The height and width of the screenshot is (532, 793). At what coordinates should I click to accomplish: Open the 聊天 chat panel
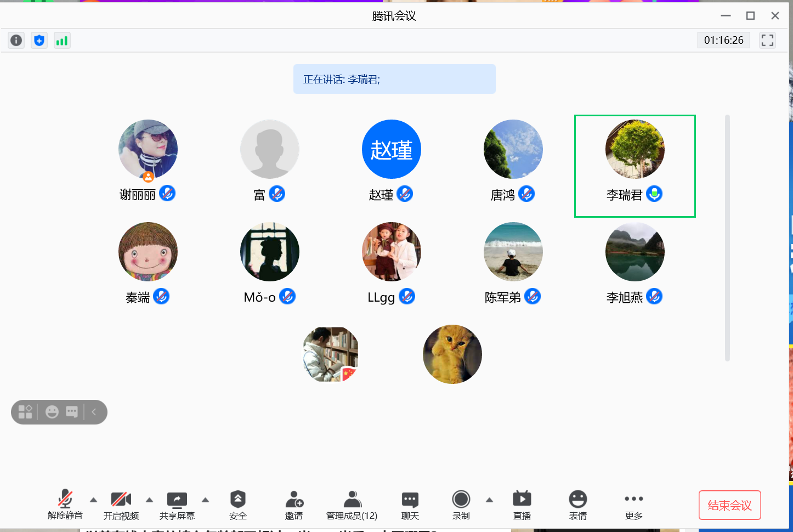tap(410, 505)
